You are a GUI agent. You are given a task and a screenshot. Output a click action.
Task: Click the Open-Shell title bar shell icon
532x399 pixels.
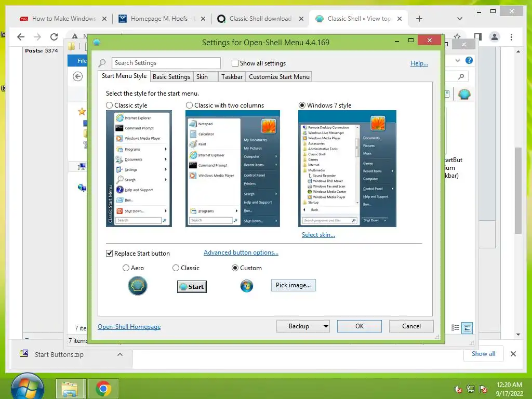click(97, 42)
